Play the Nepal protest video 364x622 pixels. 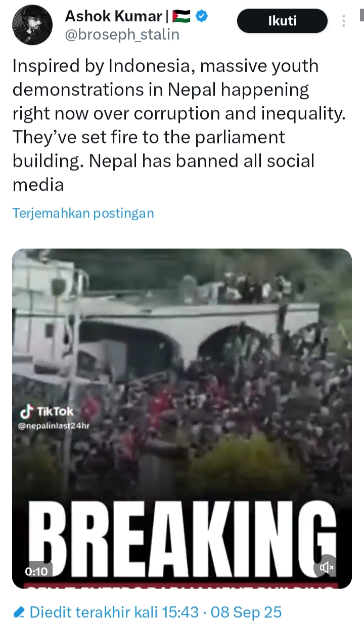click(182, 419)
